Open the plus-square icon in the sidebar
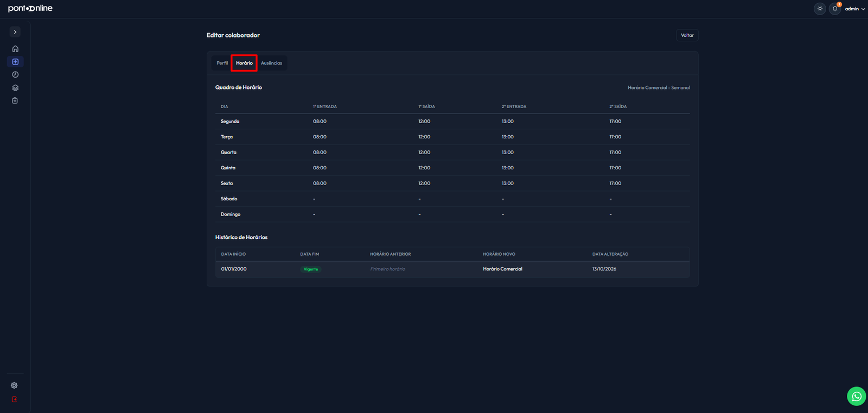The height and width of the screenshot is (413, 868). pos(15,62)
